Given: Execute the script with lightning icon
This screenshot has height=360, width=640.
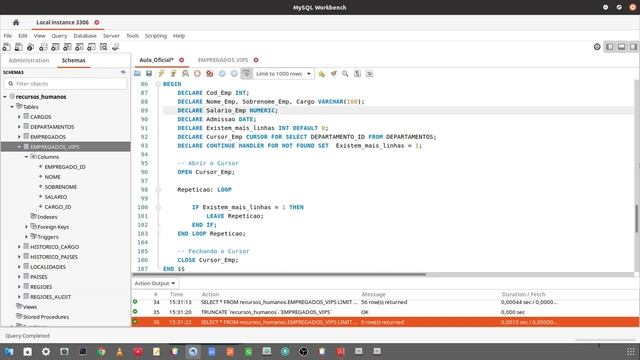Looking at the screenshot, I should [x=161, y=74].
